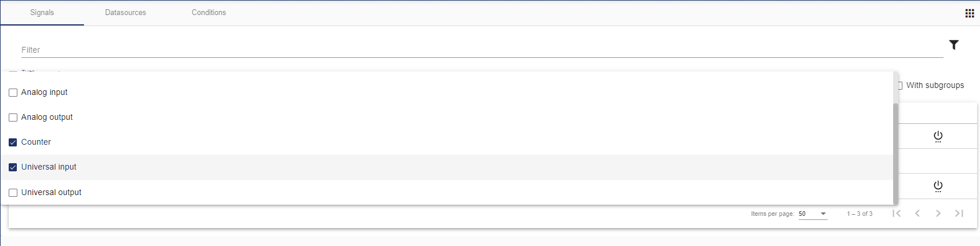Open the apps grid menu icon
Screen dimensions: 980x246
pos(969,13)
